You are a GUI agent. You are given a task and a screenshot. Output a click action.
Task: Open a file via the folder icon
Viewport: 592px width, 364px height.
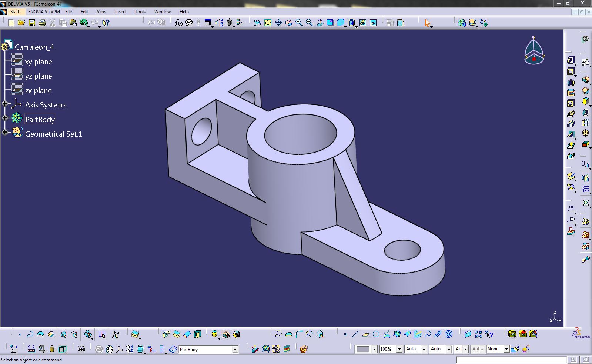coord(21,23)
